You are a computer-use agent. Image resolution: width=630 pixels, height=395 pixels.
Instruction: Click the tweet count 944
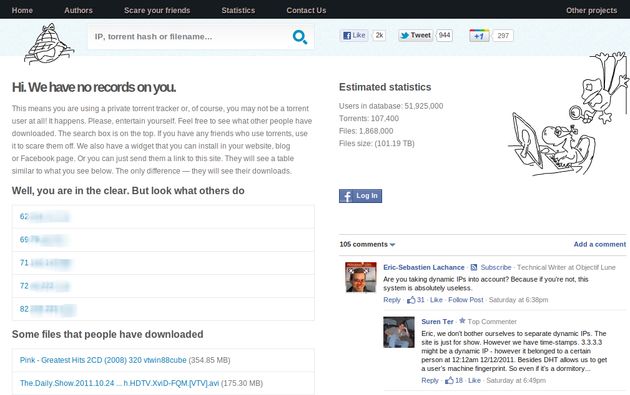pyautogui.click(x=444, y=35)
